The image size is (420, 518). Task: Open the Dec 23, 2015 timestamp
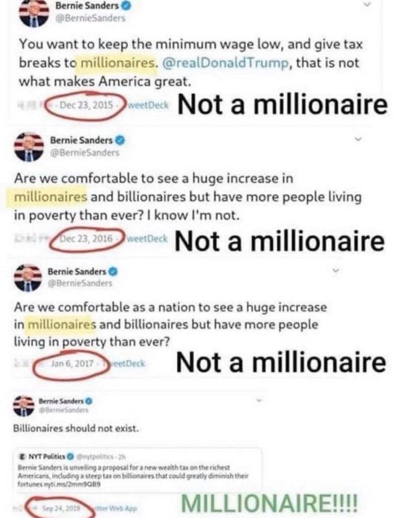click(86, 105)
